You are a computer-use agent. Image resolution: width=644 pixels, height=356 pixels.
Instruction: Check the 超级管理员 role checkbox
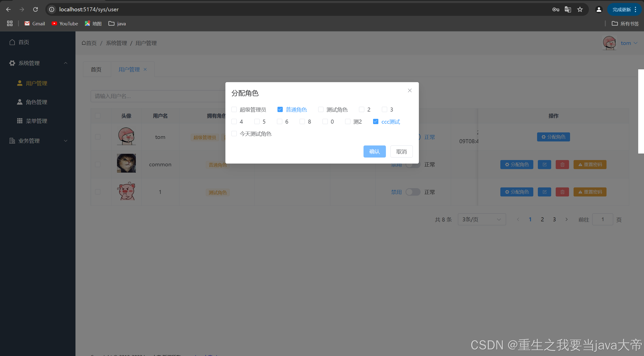coord(234,110)
